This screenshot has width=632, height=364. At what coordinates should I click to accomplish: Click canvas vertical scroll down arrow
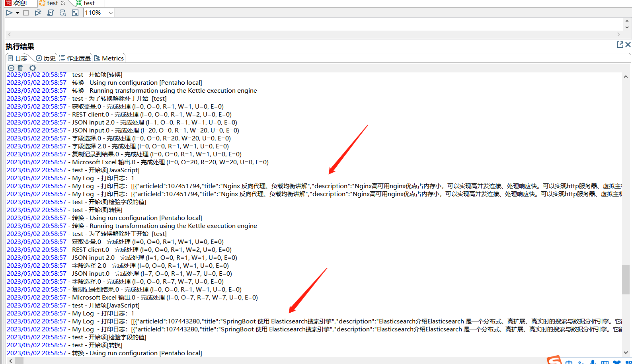(627, 27)
